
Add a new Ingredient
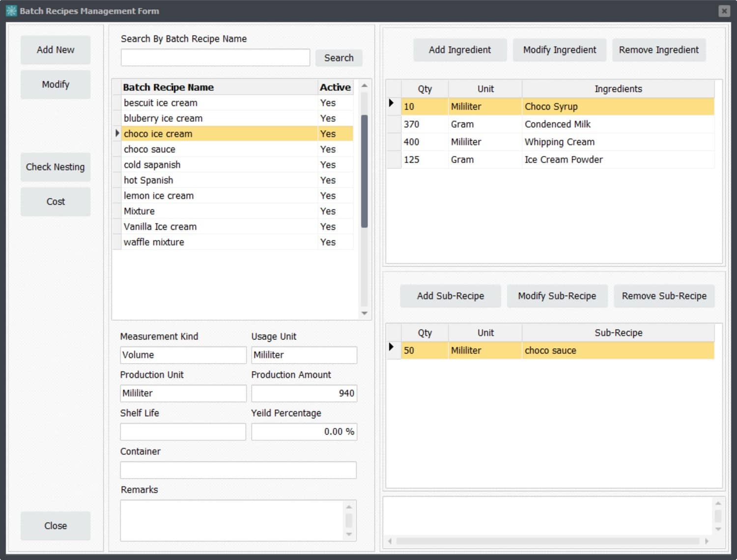click(459, 50)
